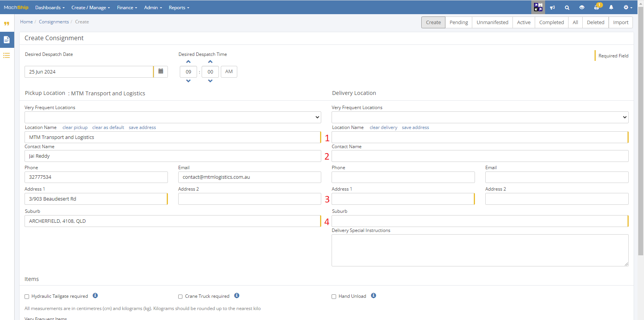
Task: Open the announcements megaphone icon
Action: click(x=552, y=8)
